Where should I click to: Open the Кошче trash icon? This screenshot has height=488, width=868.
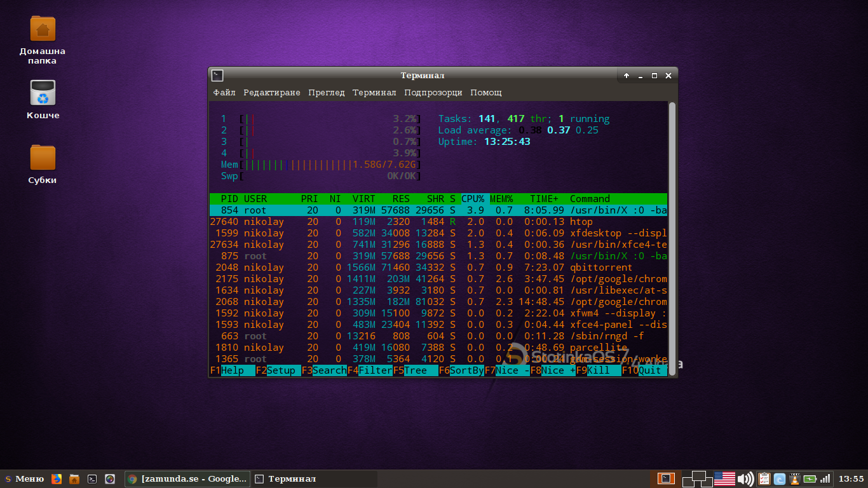[x=43, y=99]
